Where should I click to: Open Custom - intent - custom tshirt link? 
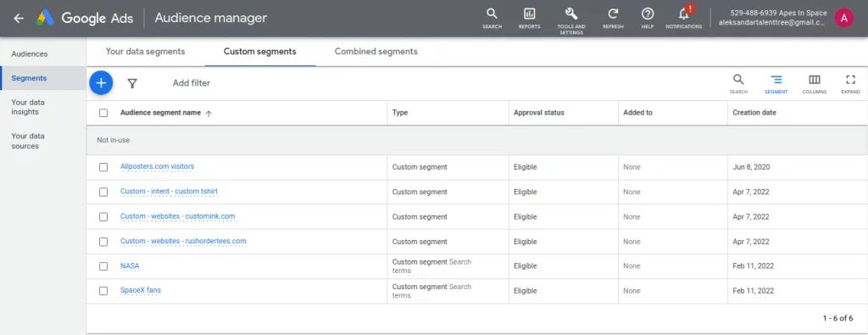[169, 192]
